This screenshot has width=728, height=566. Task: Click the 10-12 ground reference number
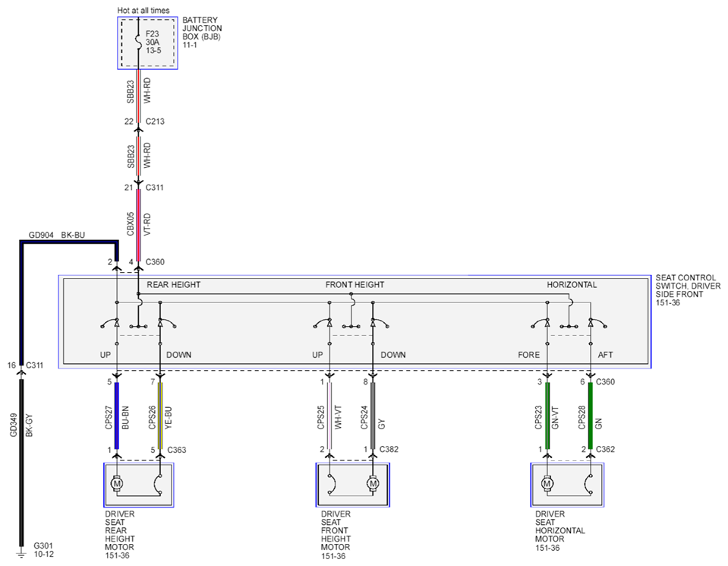pos(43,555)
